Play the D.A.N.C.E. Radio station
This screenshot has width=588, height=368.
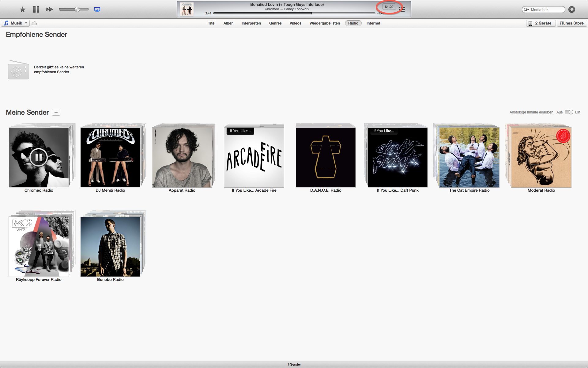coord(326,157)
